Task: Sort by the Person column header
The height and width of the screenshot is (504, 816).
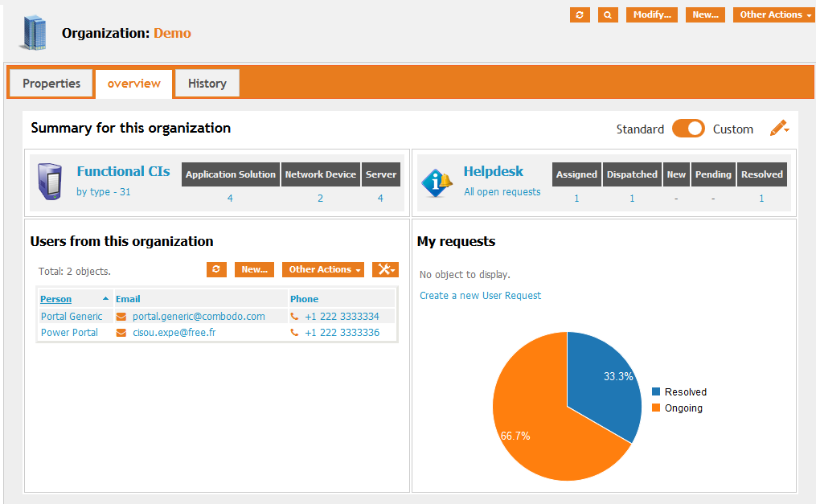Action: point(56,299)
